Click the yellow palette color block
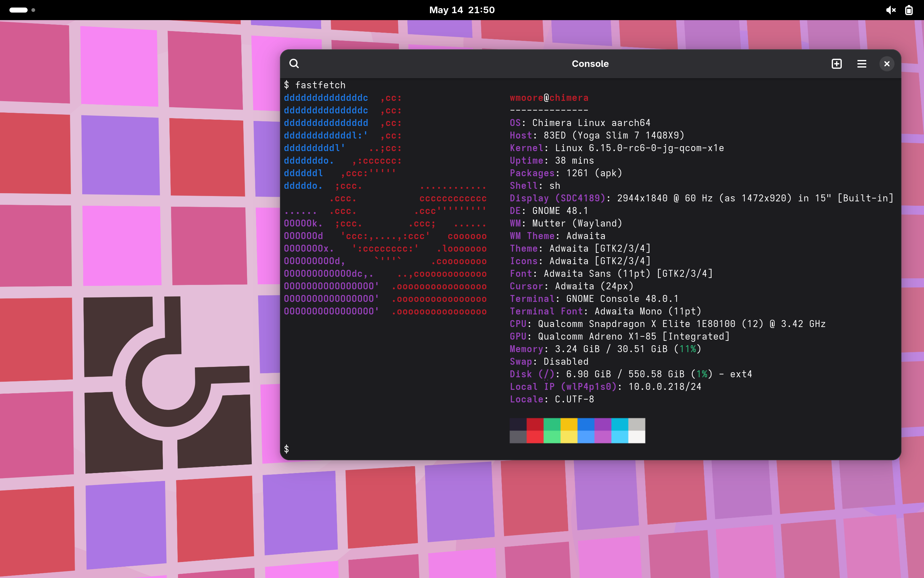This screenshot has height=578, width=924. (569, 424)
